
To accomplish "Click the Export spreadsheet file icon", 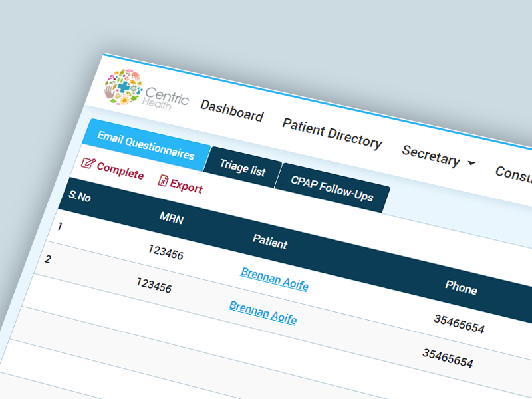I will click(x=163, y=180).
